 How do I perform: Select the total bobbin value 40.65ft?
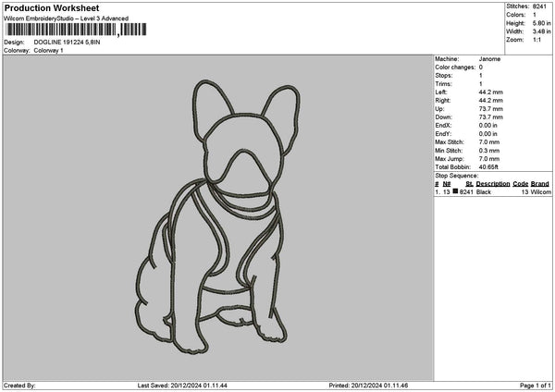click(x=488, y=167)
